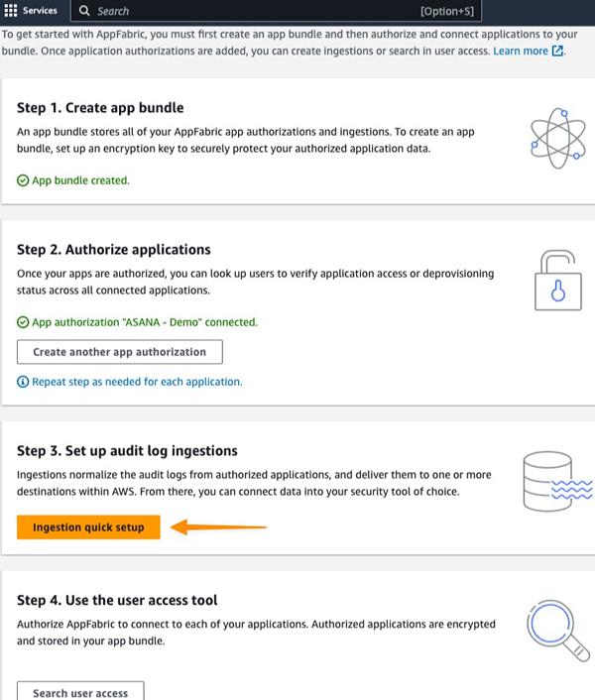The width and height of the screenshot is (595, 700).
Task: Follow the Learn more link
Action: (520, 51)
